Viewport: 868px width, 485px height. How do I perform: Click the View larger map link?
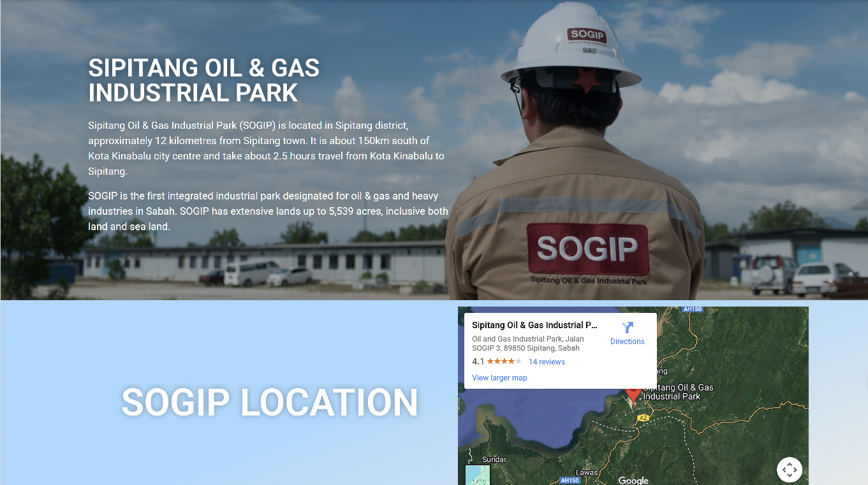(x=499, y=378)
